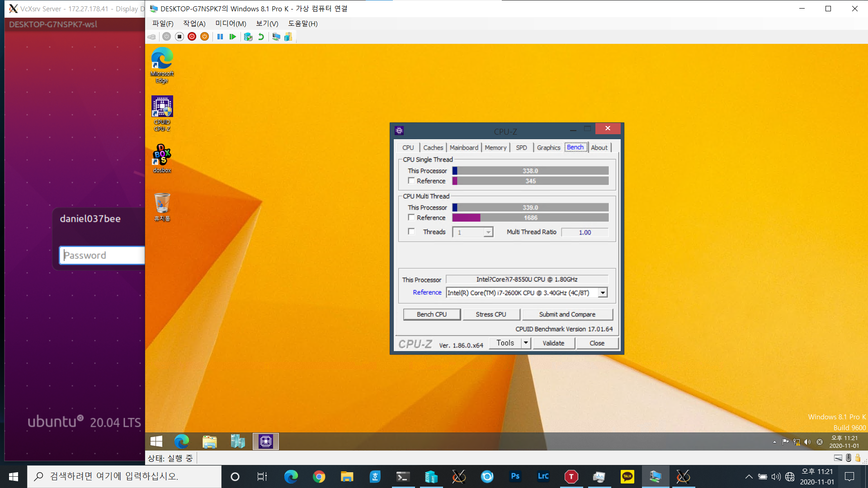Viewport: 868px width, 488px height.
Task: Click the host Windows search box
Action: tap(124, 477)
